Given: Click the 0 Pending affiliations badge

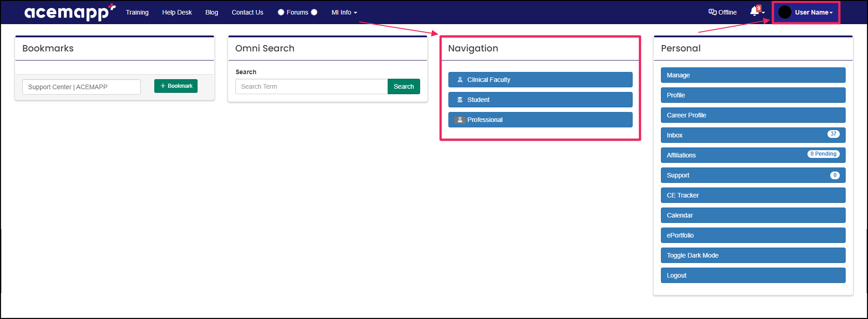Looking at the screenshot, I should (x=823, y=154).
